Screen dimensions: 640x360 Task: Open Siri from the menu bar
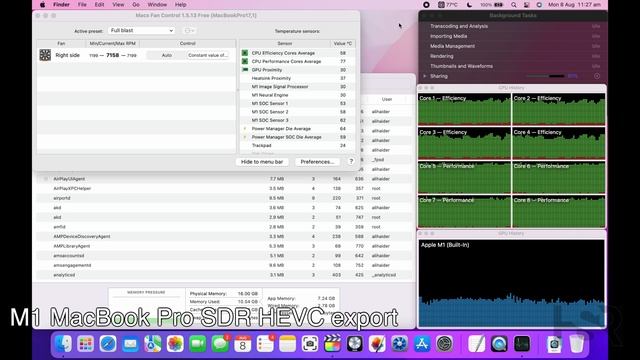539,5
